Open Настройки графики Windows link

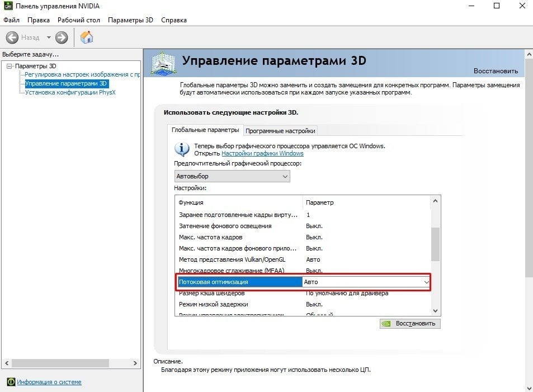262,153
